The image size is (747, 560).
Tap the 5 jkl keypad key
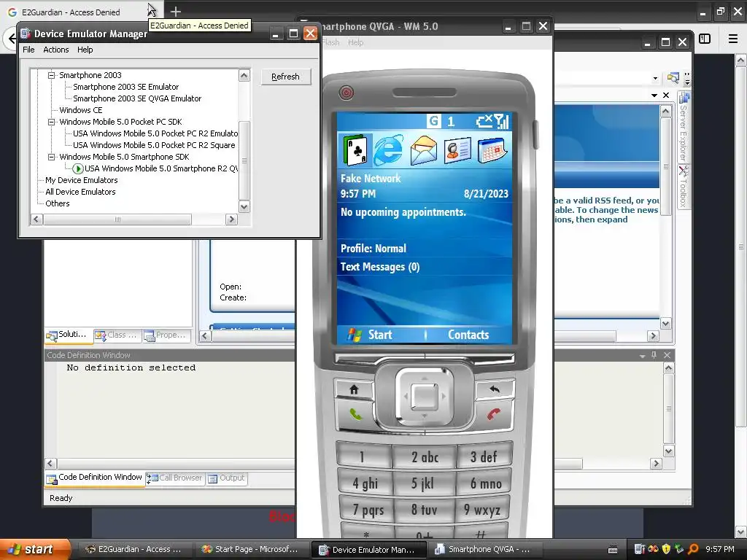click(x=423, y=483)
